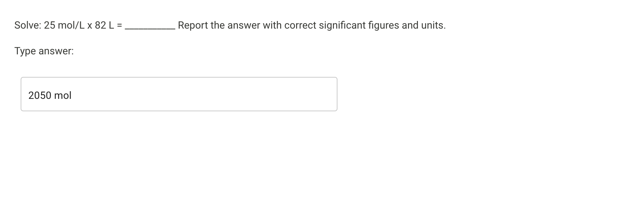Click inside the answer box to edit
Image resolution: width=644 pixels, height=205 pixels.
tap(159, 94)
